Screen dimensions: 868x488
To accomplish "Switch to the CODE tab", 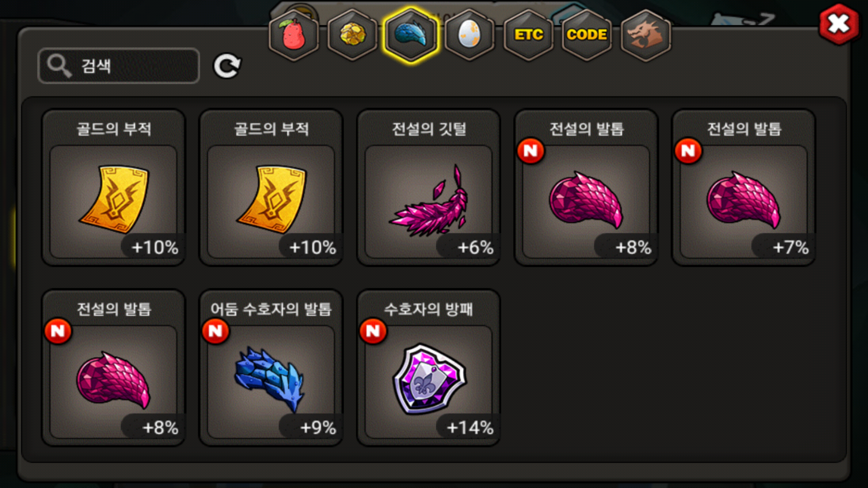I will 587,35.
